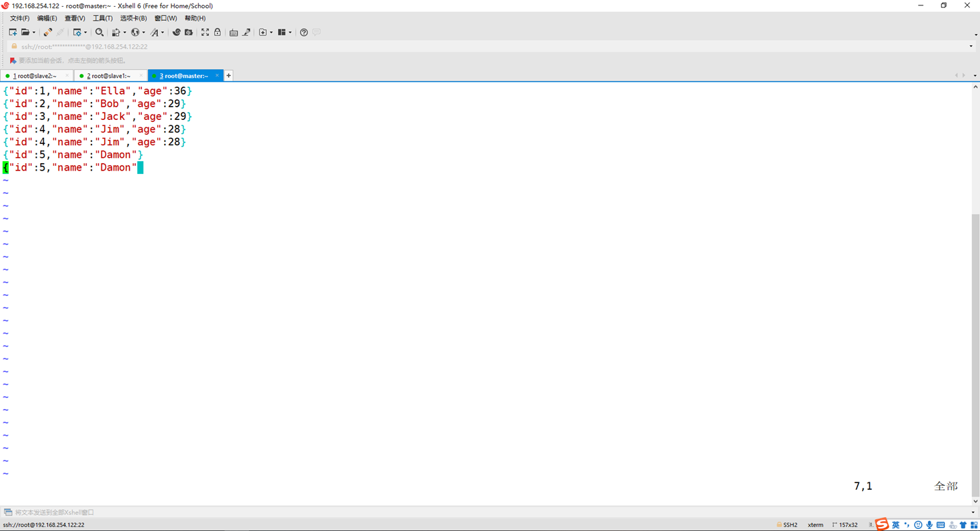
Task: Click the highlight pen icon
Action: tap(246, 32)
